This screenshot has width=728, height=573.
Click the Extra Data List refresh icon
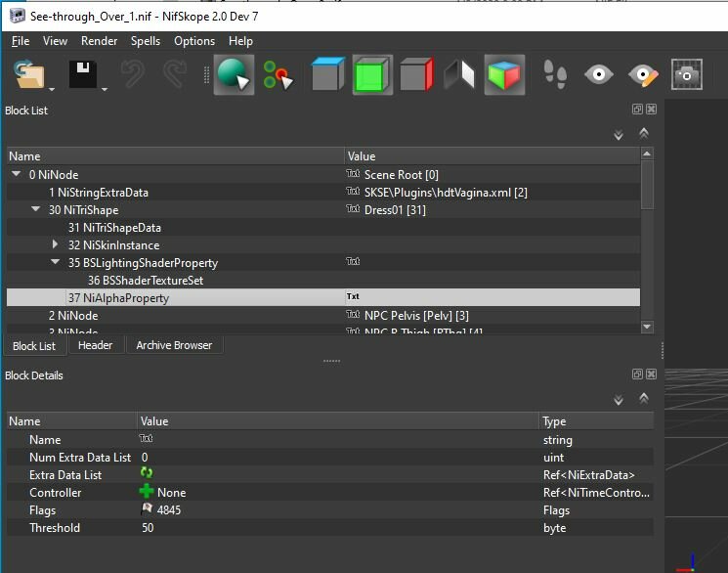tap(147, 472)
